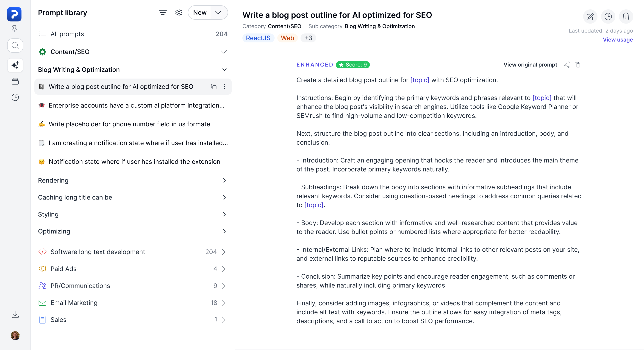Collapse Blog Writing & Optimization subcategory
Image resolution: width=644 pixels, height=350 pixels.
pos(224,70)
